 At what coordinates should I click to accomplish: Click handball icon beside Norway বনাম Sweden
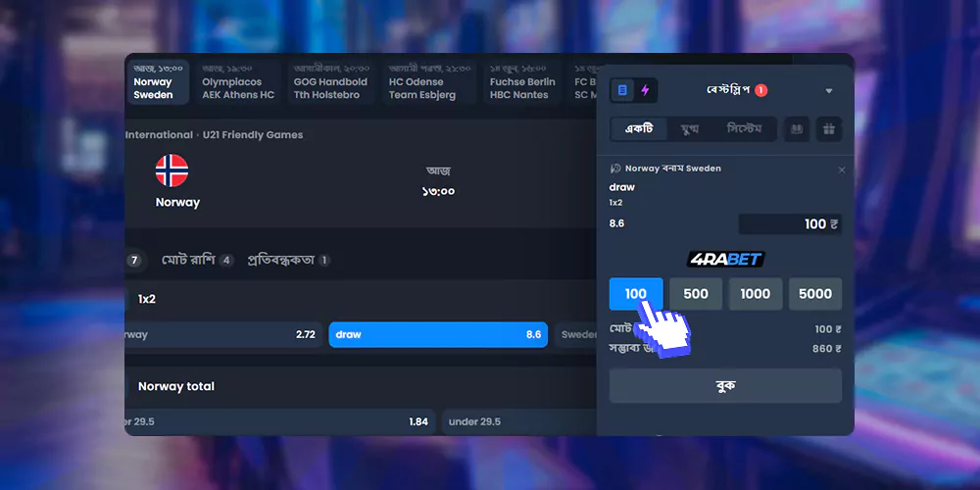[x=615, y=169]
